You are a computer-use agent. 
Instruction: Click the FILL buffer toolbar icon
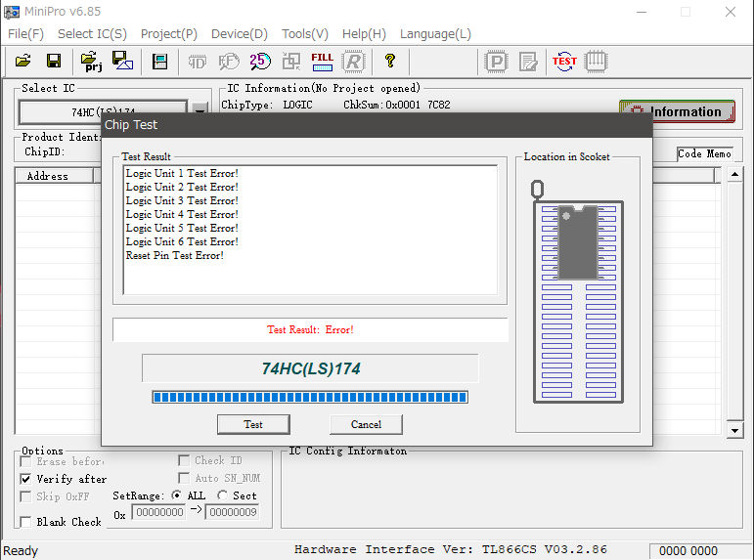point(322,61)
